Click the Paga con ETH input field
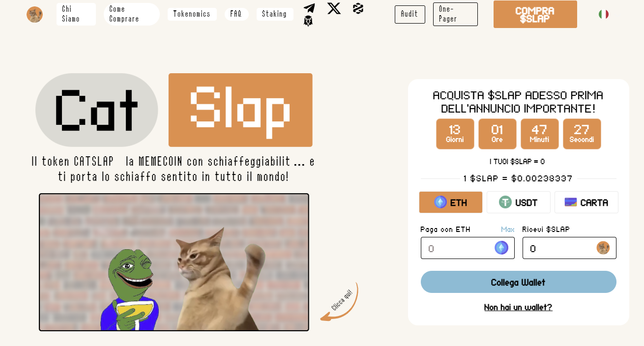Viewport: 644px width, 346px height. [468, 248]
